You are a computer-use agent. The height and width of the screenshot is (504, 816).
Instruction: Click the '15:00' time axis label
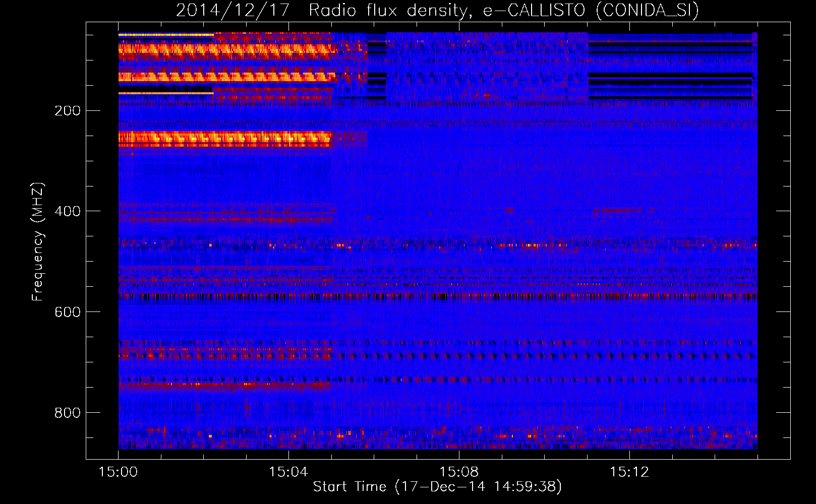118,472
